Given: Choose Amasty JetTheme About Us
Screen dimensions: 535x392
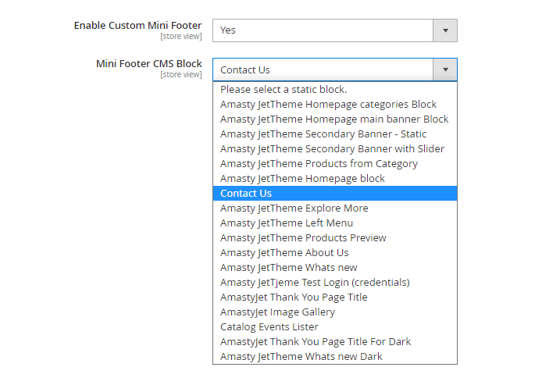Looking at the screenshot, I should coord(284,253).
